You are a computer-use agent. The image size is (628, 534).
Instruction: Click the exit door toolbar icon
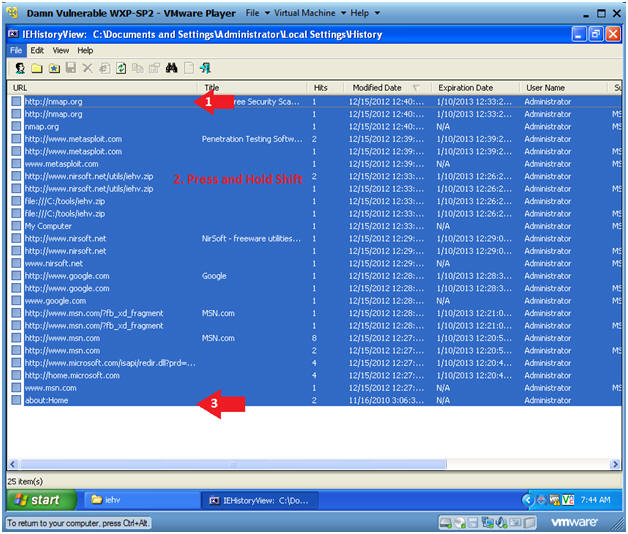(205, 68)
